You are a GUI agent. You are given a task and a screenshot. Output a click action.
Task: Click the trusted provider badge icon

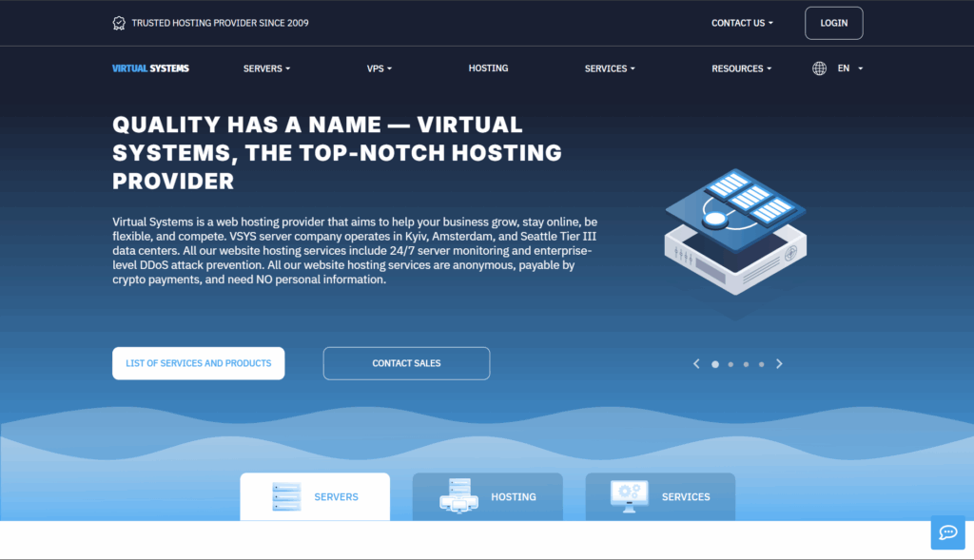pos(119,23)
